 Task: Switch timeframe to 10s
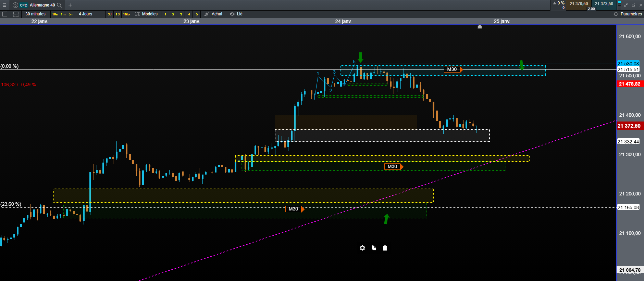point(55,14)
